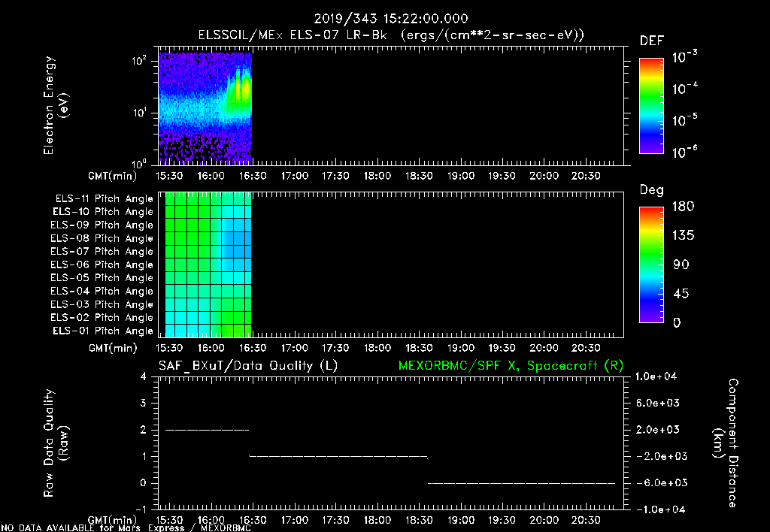
Task: Click the ELS-04 Pitch Angle row label
Action: click(x=102, y=291)
